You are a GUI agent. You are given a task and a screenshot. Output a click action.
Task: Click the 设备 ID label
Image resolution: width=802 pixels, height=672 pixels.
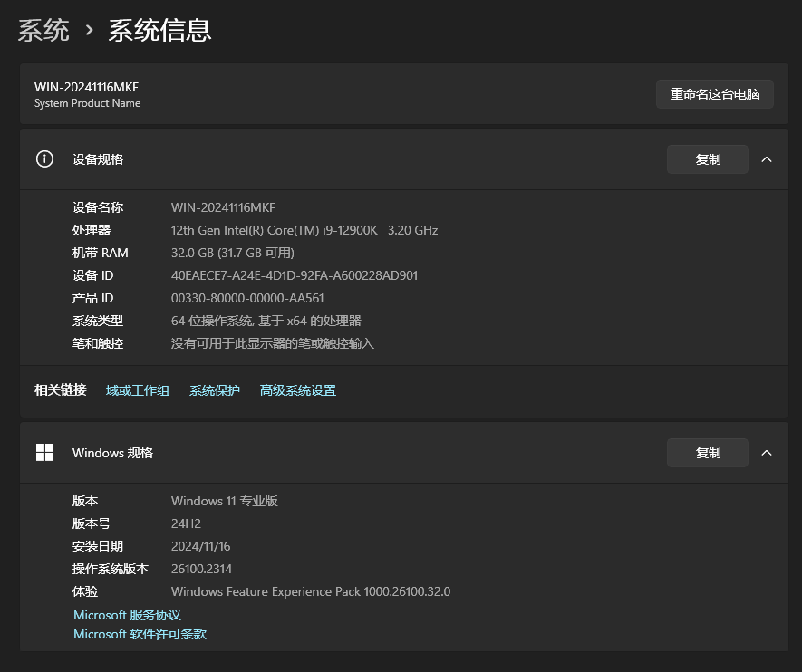coord(92,275)
